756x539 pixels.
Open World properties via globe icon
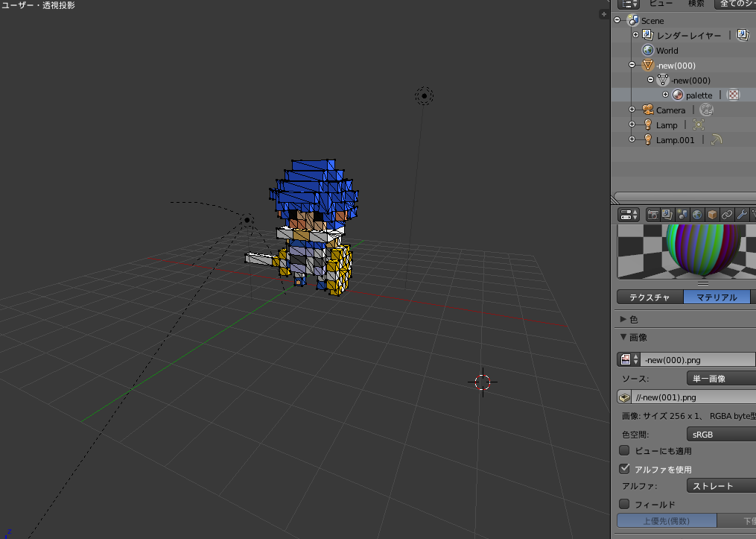pyautogui.click(x=698, y=215)
